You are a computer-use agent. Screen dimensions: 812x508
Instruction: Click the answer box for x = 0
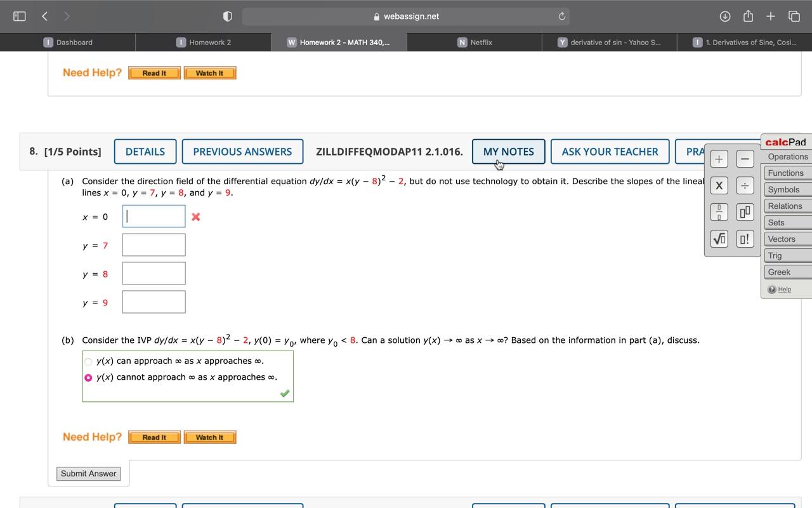pyautogui.click(x=154, y=216)
